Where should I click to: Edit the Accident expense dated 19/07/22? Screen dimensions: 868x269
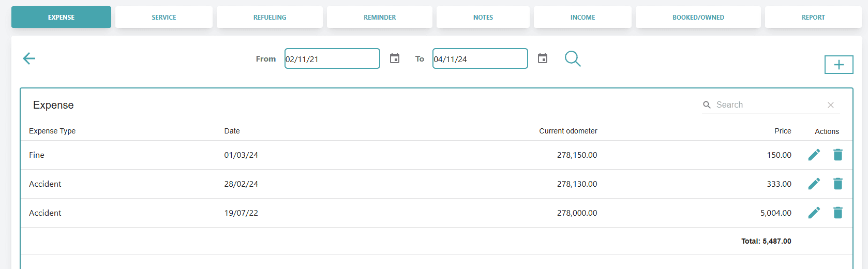[814, 213]
